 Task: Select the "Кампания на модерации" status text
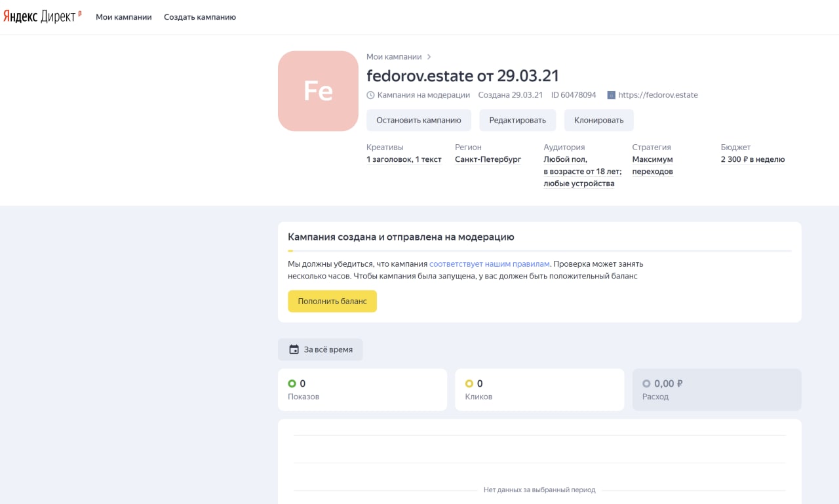(x=423, y=95)
